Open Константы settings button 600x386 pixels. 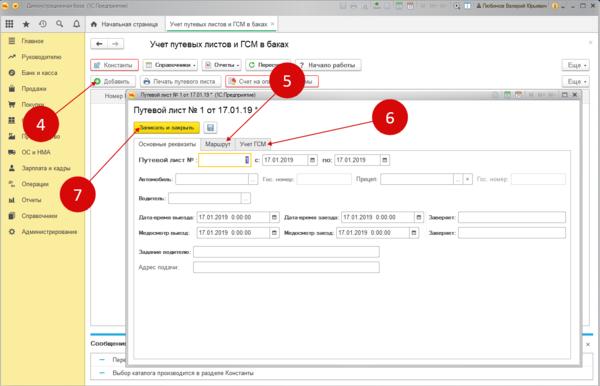pyautogui.click(x=114, y=65)
